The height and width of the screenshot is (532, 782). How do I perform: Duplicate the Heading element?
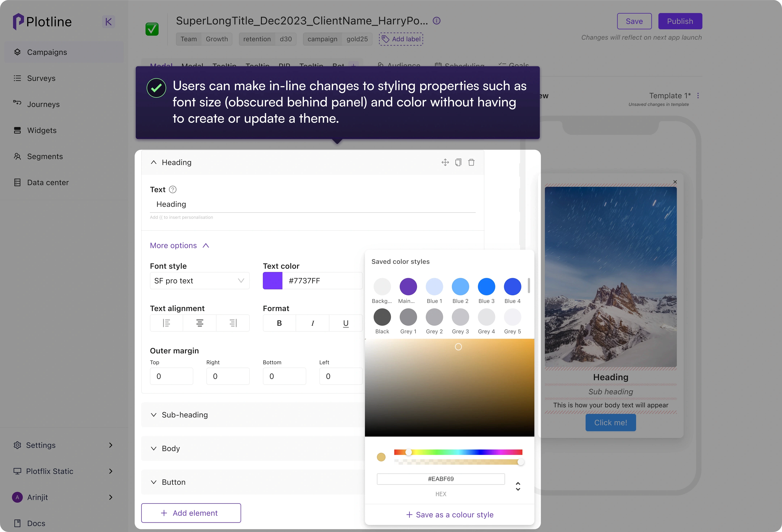coord(458,162)
